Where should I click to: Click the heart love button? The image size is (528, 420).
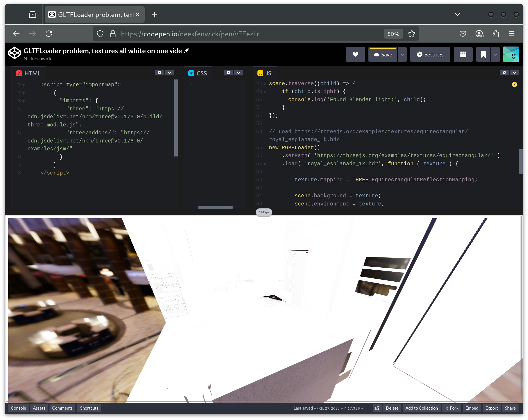pos(355,54)
